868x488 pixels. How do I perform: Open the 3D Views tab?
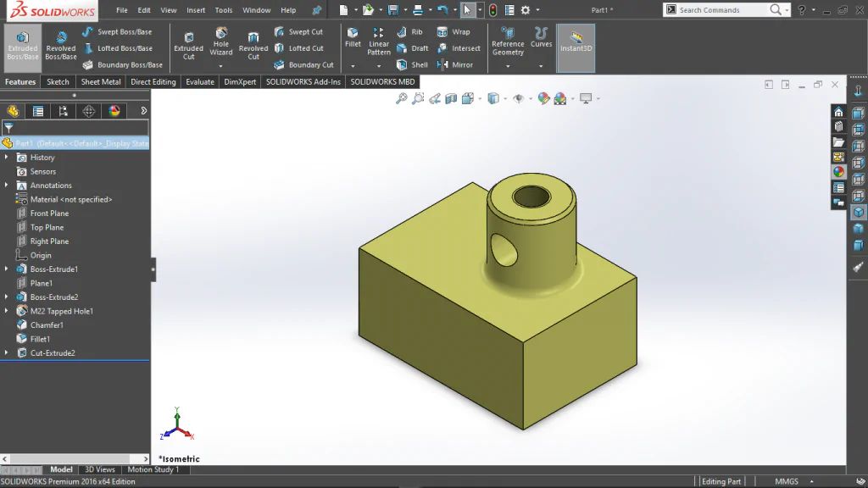tap(100, 469)
